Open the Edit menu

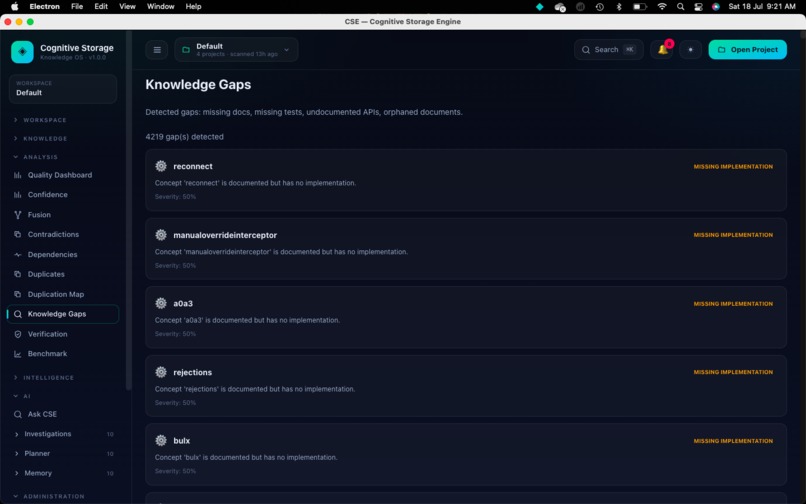click(x=101, y=7)
